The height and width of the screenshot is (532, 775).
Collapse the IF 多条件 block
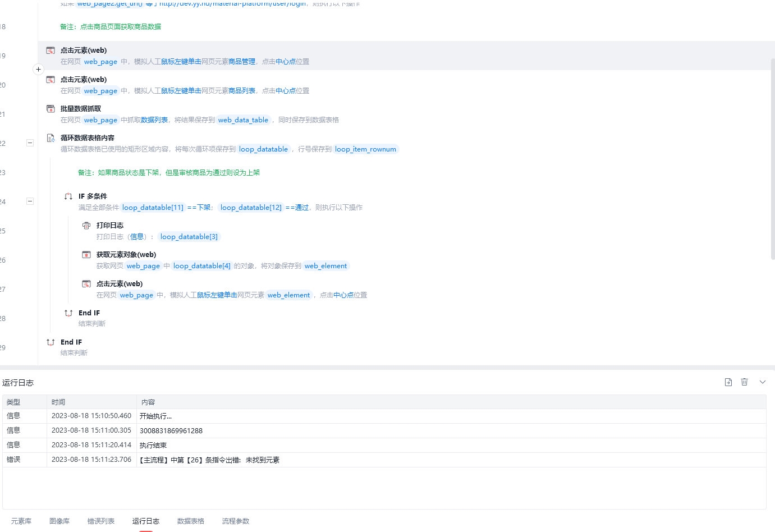[x=30, y=201]
